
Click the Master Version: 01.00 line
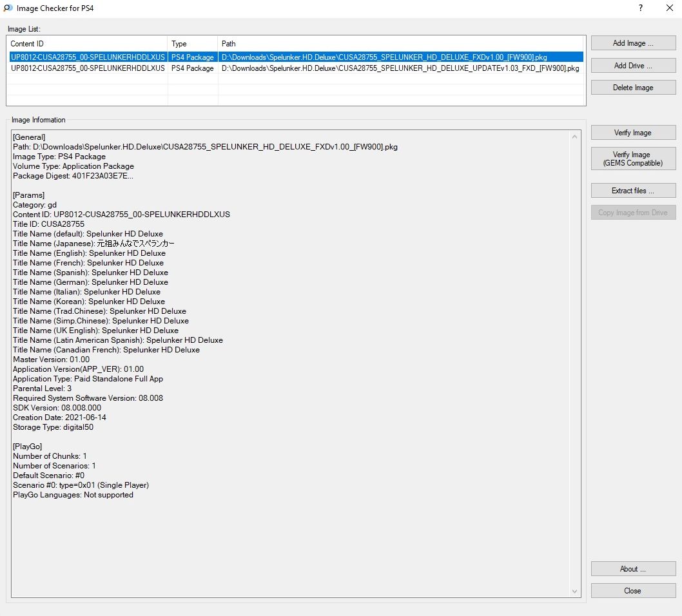52,360
